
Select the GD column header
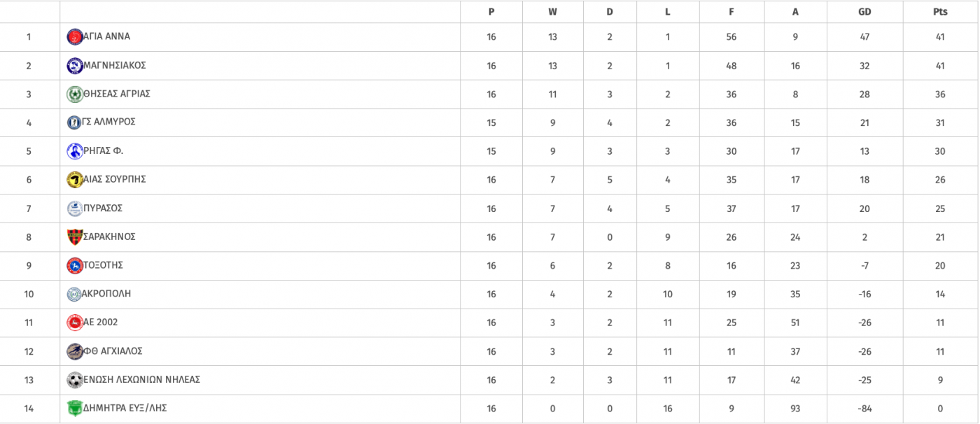click(x=864, y=12)
